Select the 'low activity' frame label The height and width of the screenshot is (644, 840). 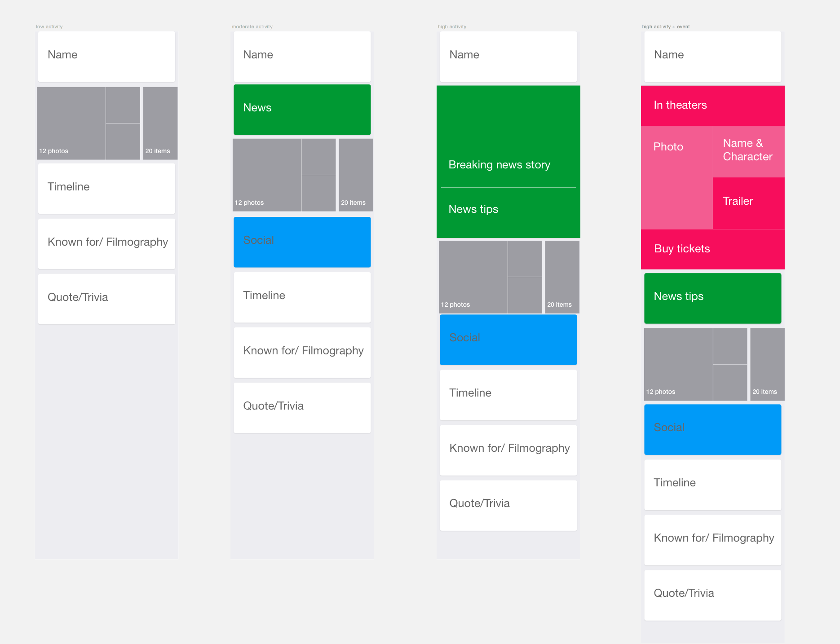[49, 26]
